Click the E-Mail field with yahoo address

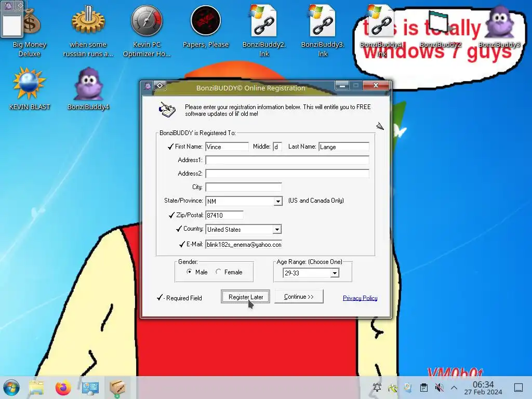pyautogui.click(x=244, y=244)
